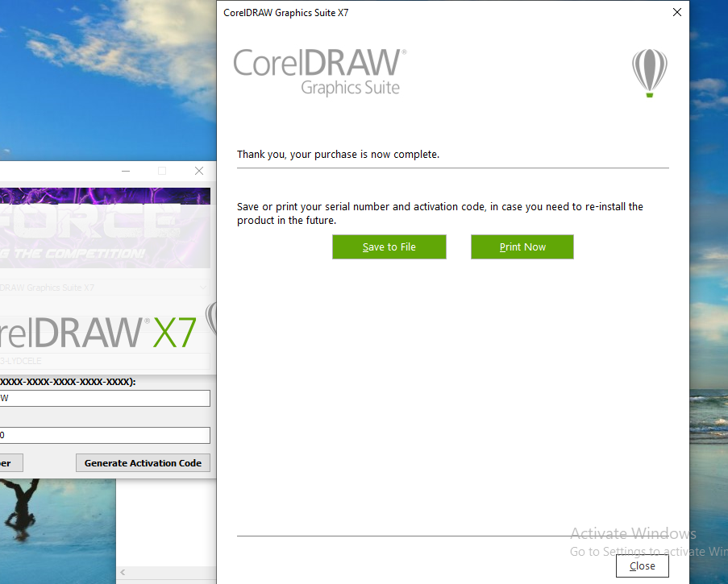Click the CorelDRAW hot air balloon logo

tap(650, 72)
